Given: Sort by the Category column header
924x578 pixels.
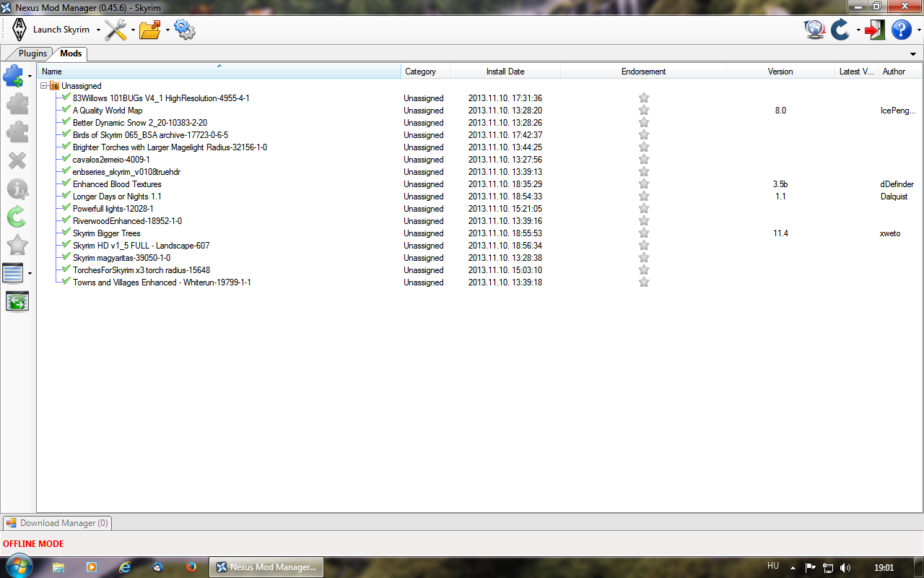Looking at the screenshot, I should tap(426, 71).
